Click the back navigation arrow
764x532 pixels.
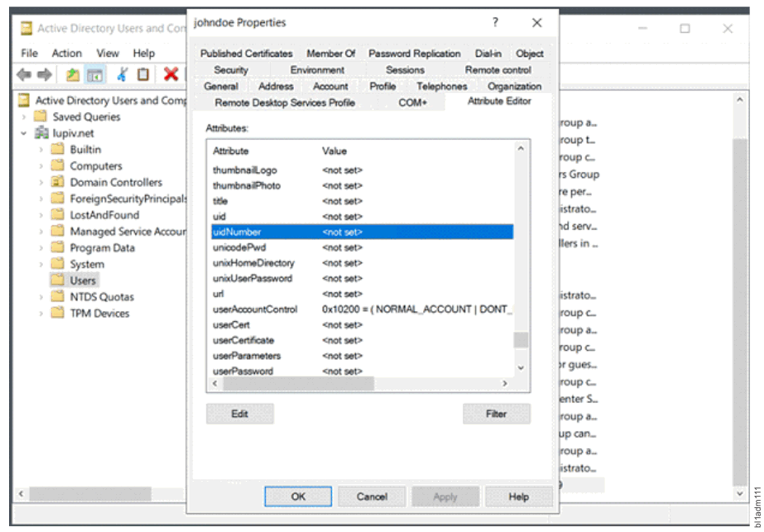22,73
